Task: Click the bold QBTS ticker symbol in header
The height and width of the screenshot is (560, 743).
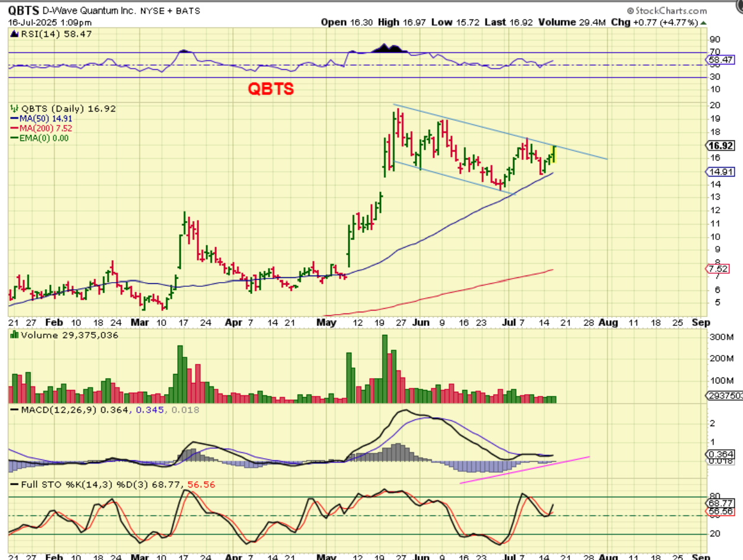Action: [x=23, y=9]
